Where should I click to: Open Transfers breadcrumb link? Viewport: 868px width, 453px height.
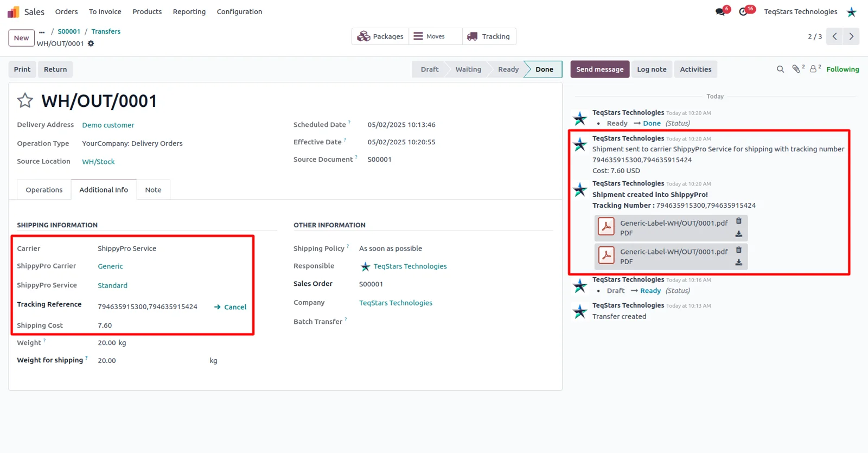click(106, 31)
